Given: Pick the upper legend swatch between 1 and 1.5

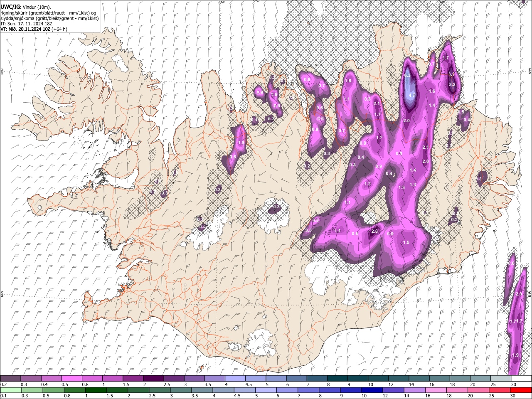Looking at the screenshot, I should pos(112,379).
